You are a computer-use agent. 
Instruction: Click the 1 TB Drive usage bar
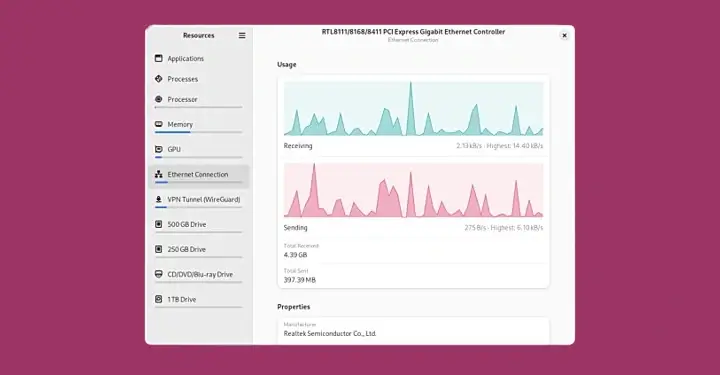click(x=198, y=307)
